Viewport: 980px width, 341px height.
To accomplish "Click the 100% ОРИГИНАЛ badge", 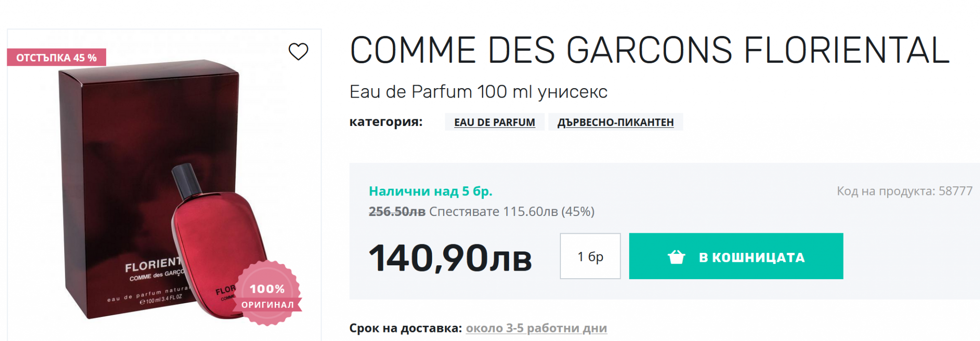I will 267,295.
